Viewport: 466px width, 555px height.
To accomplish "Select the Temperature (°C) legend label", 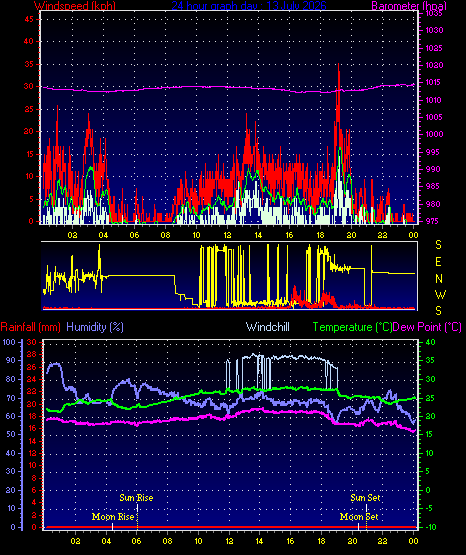I will click(352, 327).
